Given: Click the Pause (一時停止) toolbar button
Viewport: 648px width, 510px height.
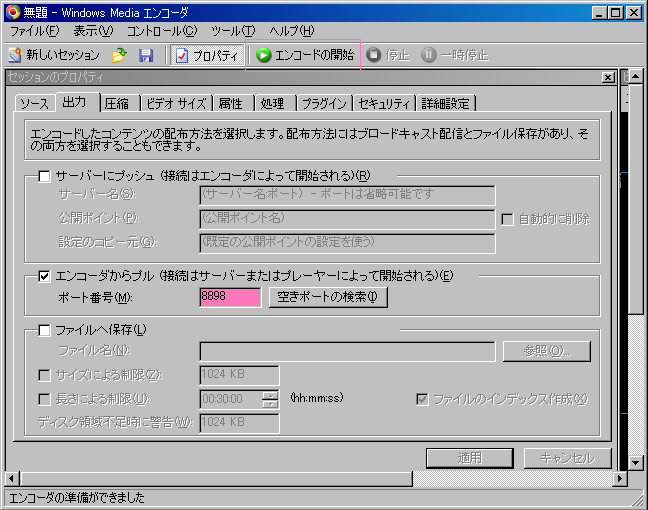Looking at the screenshot, I should click(455, 55).
